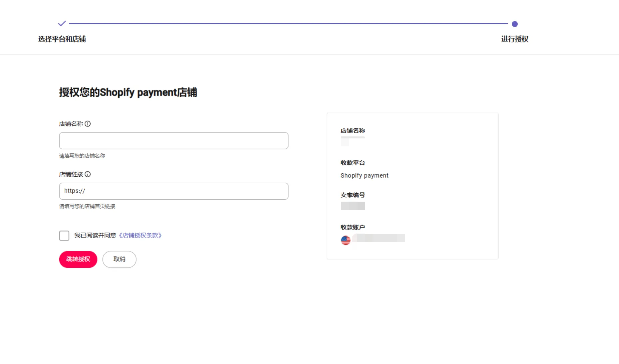Open the 《店铺授权条款》 link

[x=140, y=236]
